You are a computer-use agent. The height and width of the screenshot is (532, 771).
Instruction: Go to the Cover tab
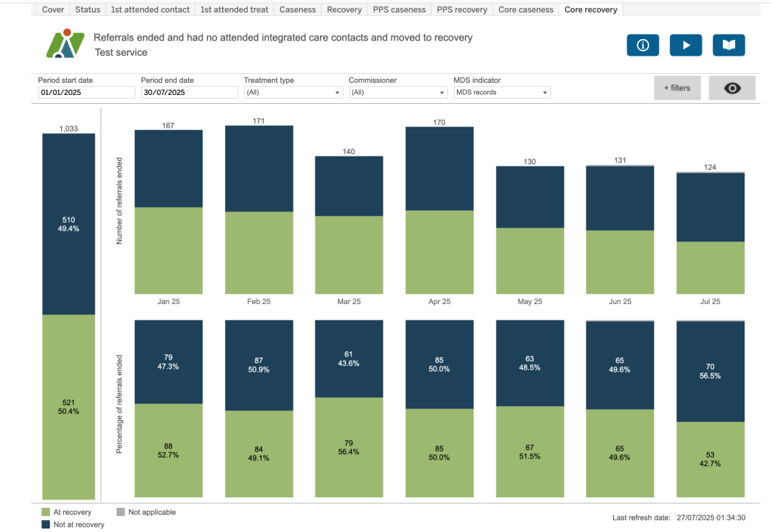[x=53, y=10]
